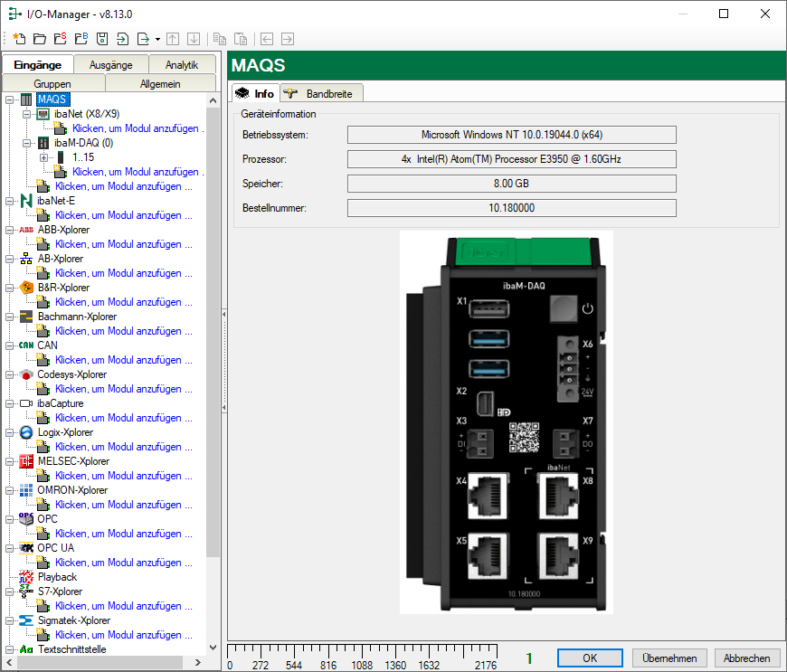This screenshot has width=787, height=672.
Task: Click the Logix-Xplorer icon in tree
Action: click(26, 432)
